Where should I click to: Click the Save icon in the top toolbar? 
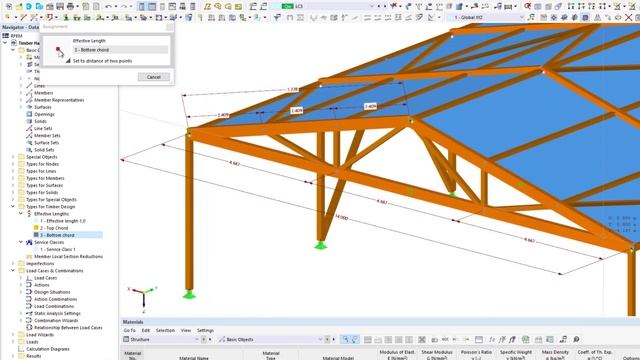coord(60,7)
